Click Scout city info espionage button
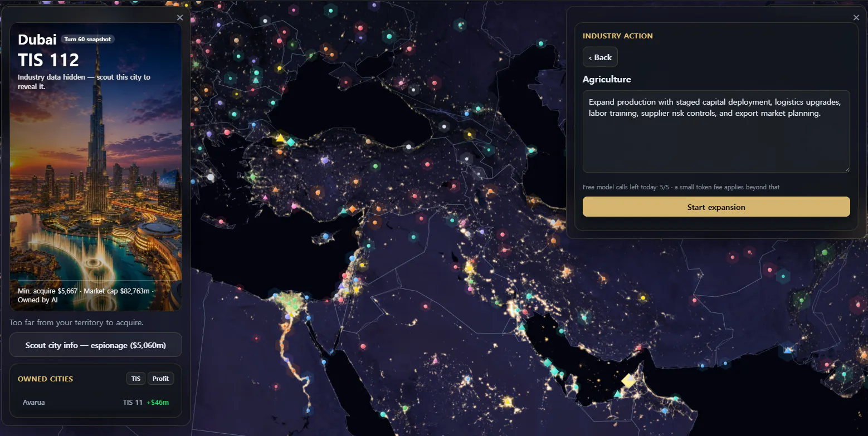The width and height of the screenshot is (868, 436). tap(96, 345)
